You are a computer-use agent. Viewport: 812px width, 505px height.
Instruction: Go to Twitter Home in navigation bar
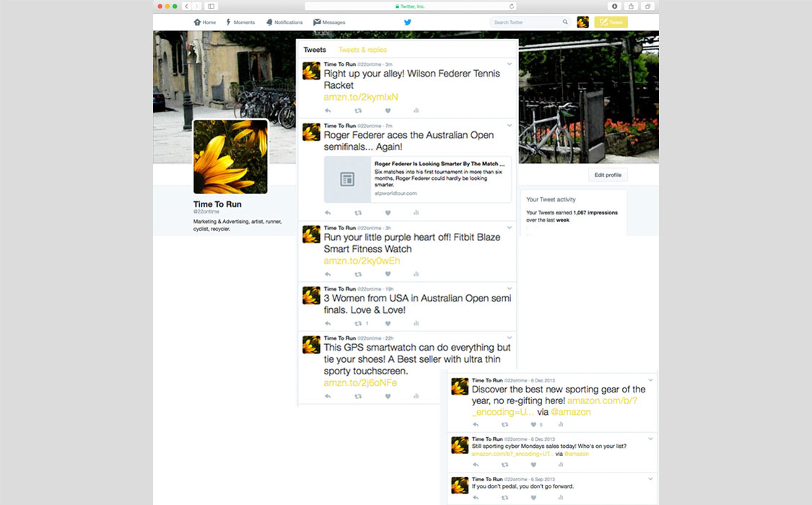pos(204,22)
